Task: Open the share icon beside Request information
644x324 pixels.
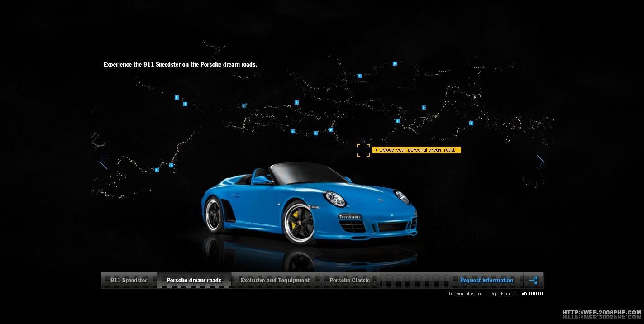Action: tap(533, 280)
